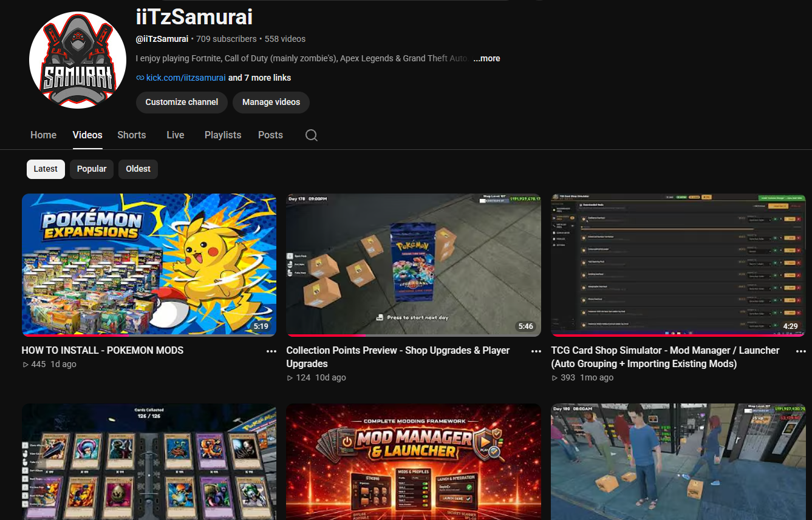The height and width of the screenshot is (520, 812).
Task: Open the kick.com/iitzsamurai link
Action: [x=186, y=78]
